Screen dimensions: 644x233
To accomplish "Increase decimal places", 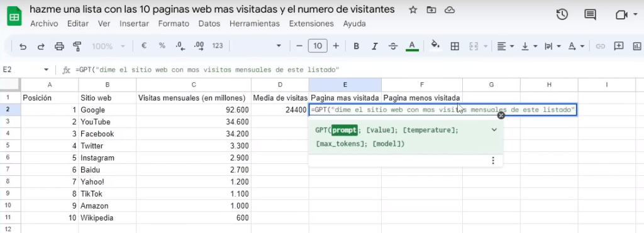I will click(x=199, y=46).
